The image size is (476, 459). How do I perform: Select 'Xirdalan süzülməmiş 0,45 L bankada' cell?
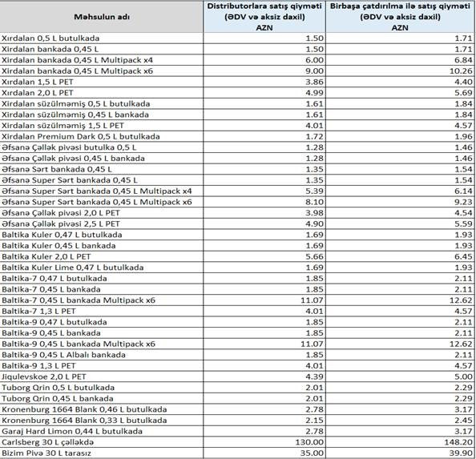[x=102, y=115]
